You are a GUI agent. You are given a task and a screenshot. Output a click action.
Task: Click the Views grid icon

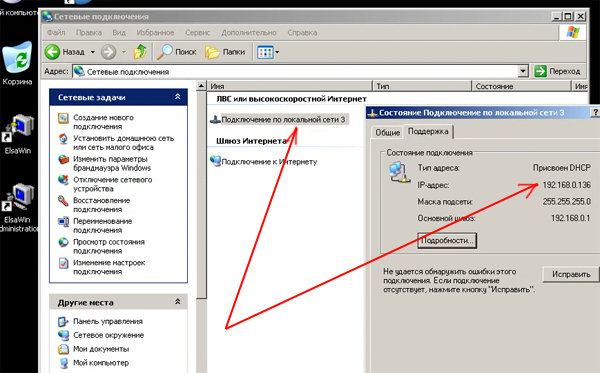click(265, 52)
